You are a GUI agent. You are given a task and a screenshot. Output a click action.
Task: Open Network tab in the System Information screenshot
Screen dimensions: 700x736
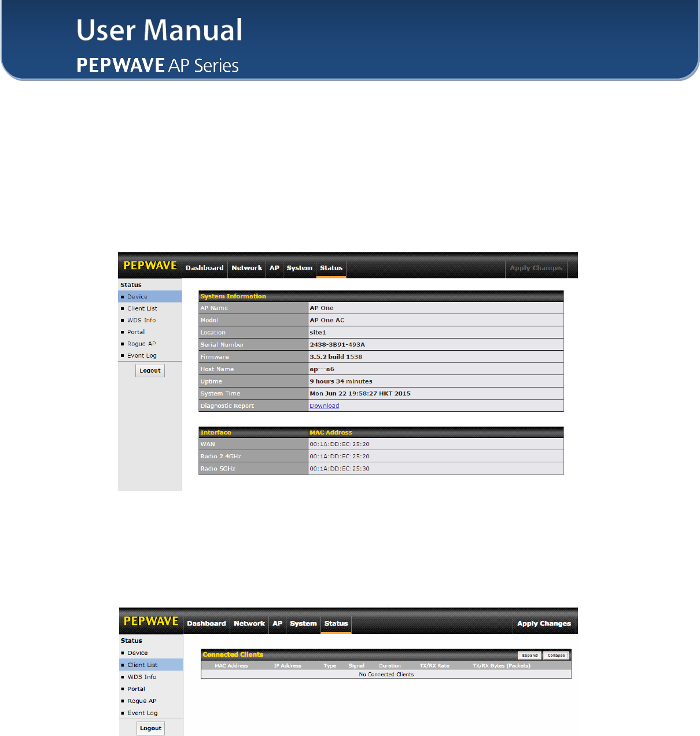(x=247, y=268)
